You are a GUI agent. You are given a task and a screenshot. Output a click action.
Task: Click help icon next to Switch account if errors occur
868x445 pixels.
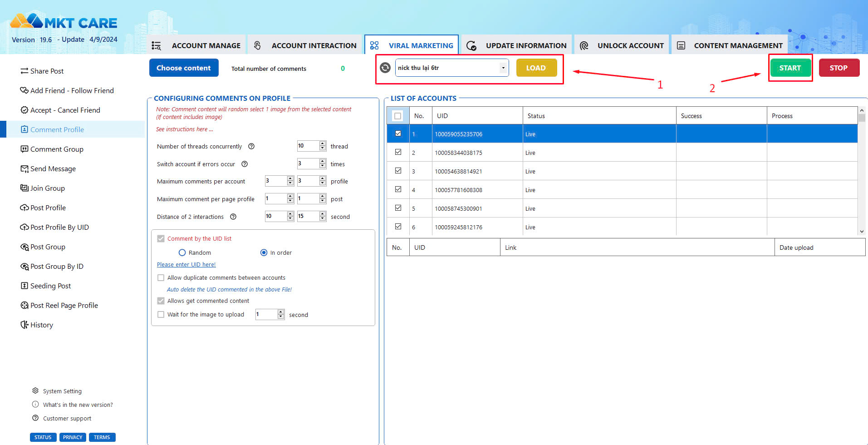point(245,164)
